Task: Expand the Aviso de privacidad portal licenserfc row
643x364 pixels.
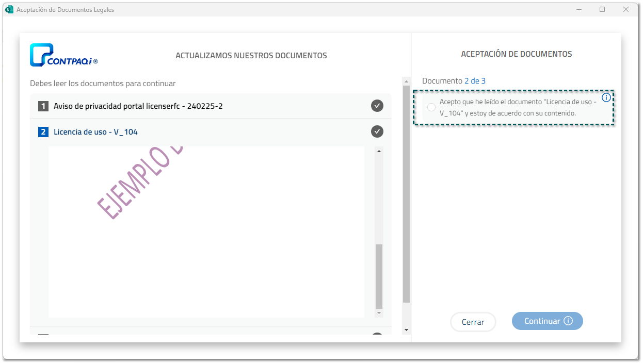Action: point(211,106)
